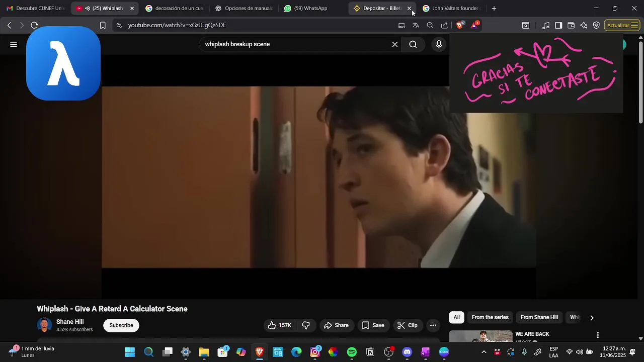Select the From the series chip
The height and width of the screenshot is (362, 644).
coord(490,317)
